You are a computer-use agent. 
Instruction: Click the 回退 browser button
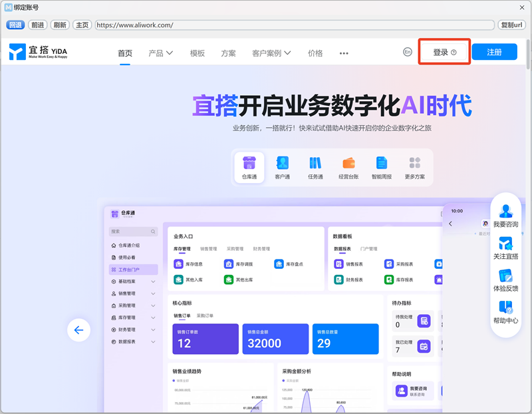(x=15, y=25)
